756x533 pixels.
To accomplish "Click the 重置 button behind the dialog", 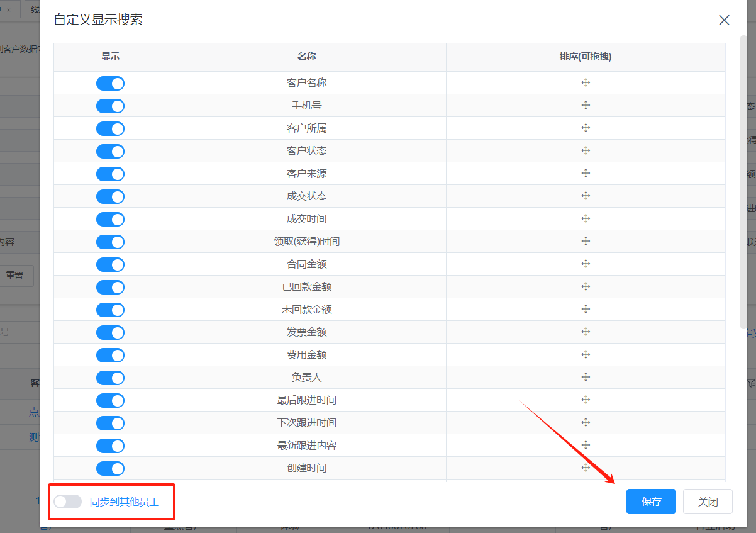I will tap(15, 276).
